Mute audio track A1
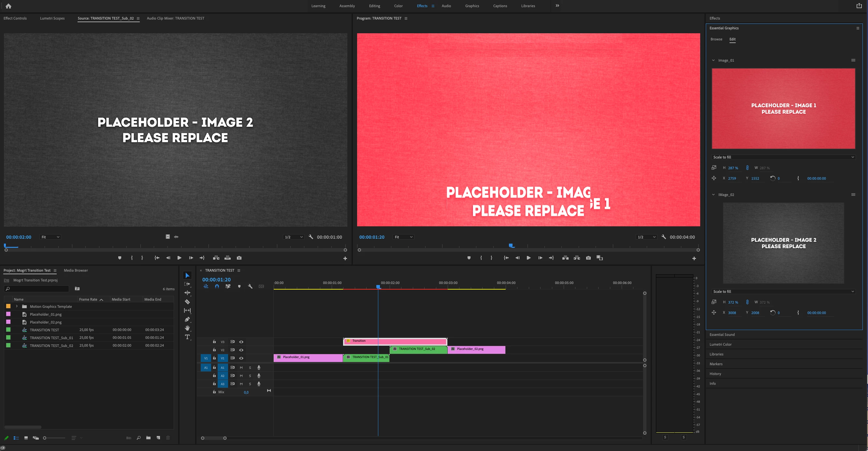Screen dimensions: 868x451 241,368
